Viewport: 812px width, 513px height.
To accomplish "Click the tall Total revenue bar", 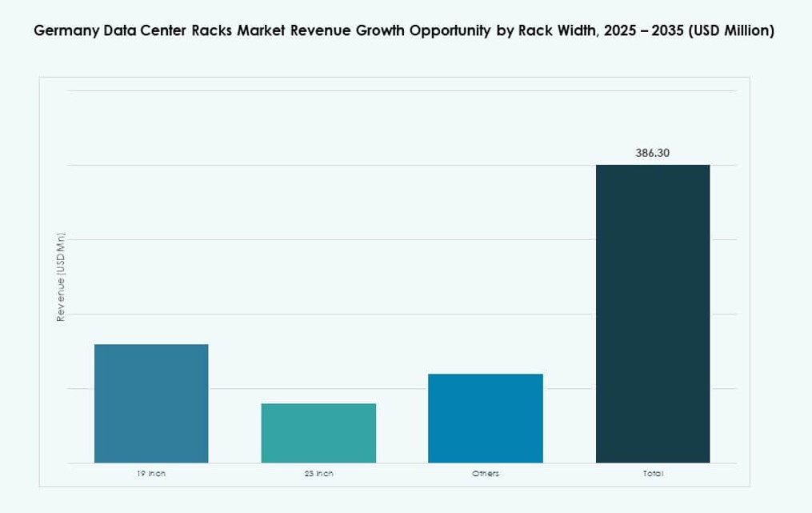I will [652, 312].
